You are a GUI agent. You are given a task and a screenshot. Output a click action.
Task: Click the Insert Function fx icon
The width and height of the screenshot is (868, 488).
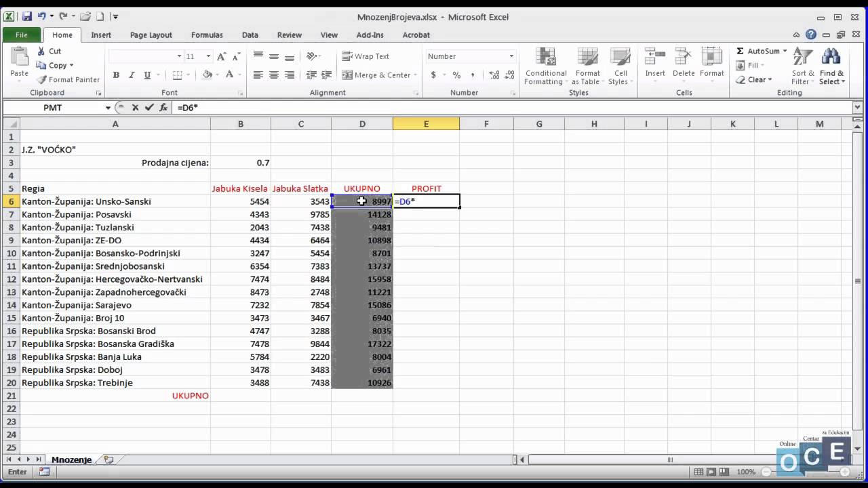coord(163,107)
